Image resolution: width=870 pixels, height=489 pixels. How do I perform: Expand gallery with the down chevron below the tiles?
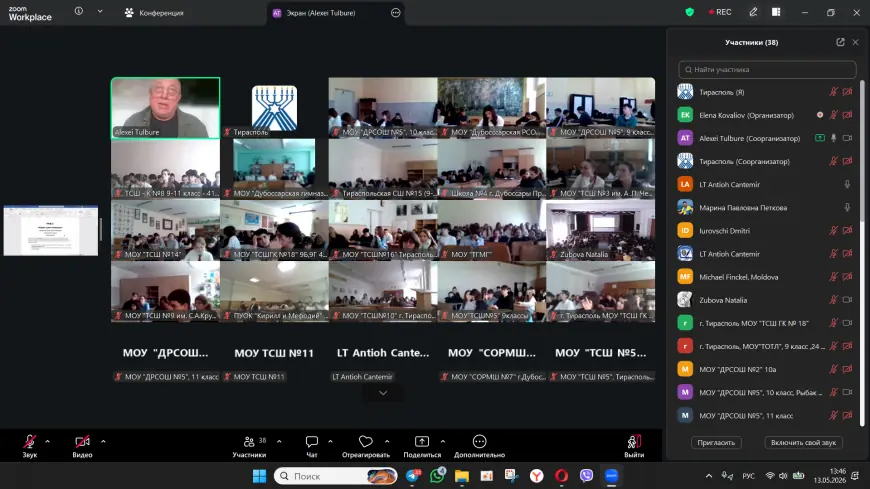383,393
